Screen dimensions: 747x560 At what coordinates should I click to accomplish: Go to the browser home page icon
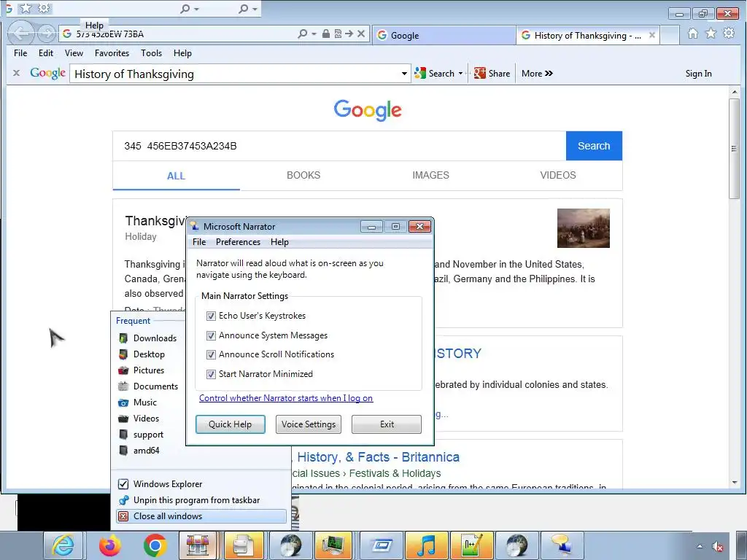(x=693, y=34)
